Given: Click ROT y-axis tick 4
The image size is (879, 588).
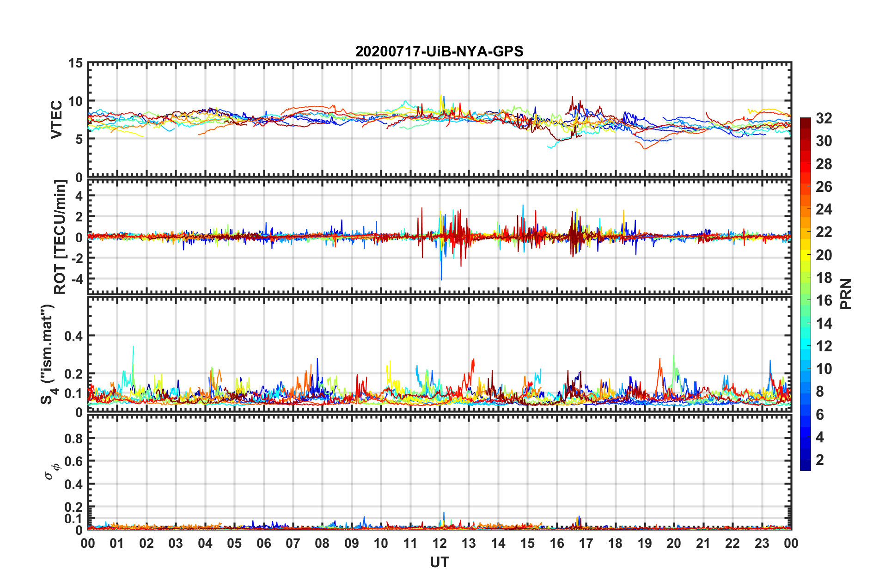Looking at the screenshot, I should click(79, 196).
